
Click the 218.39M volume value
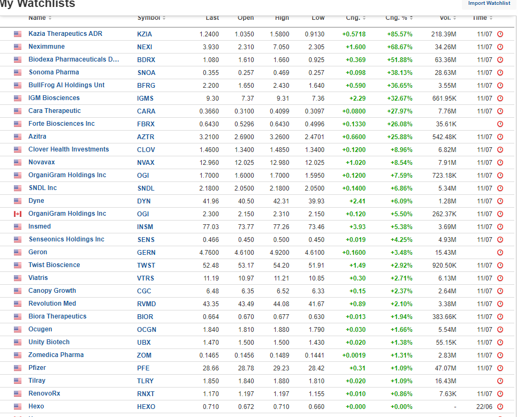tap(444, 34)
